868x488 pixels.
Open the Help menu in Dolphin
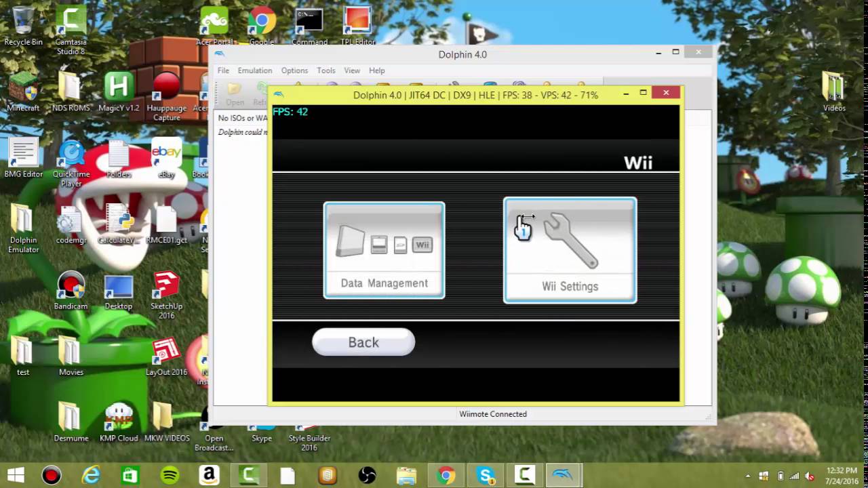[x=377, y=70]
